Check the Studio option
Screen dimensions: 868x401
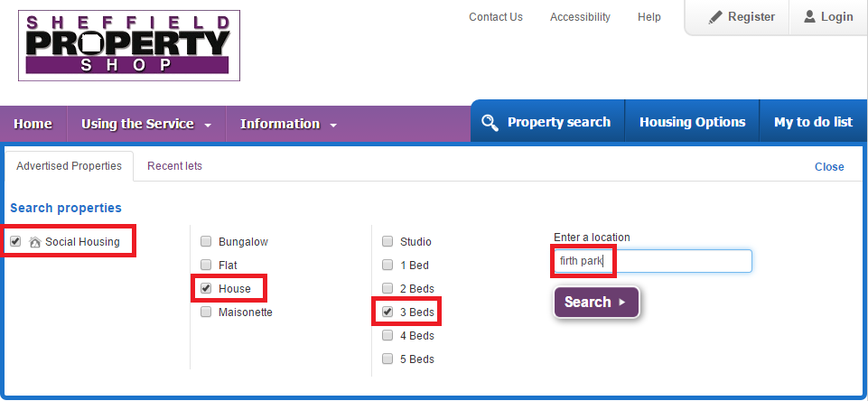pos(387,241)
